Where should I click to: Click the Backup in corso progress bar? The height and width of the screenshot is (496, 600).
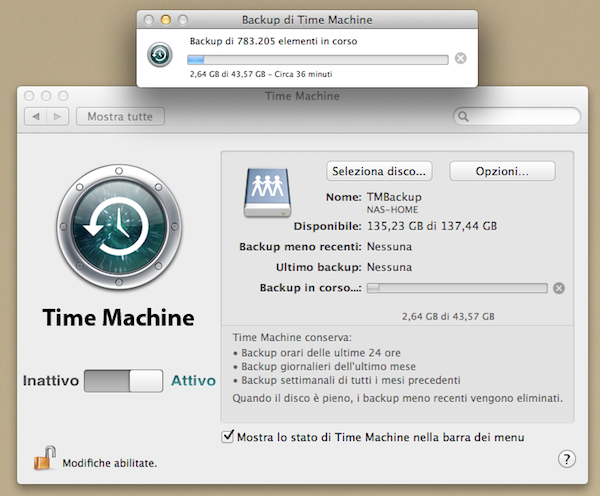[x=456, y=289]
